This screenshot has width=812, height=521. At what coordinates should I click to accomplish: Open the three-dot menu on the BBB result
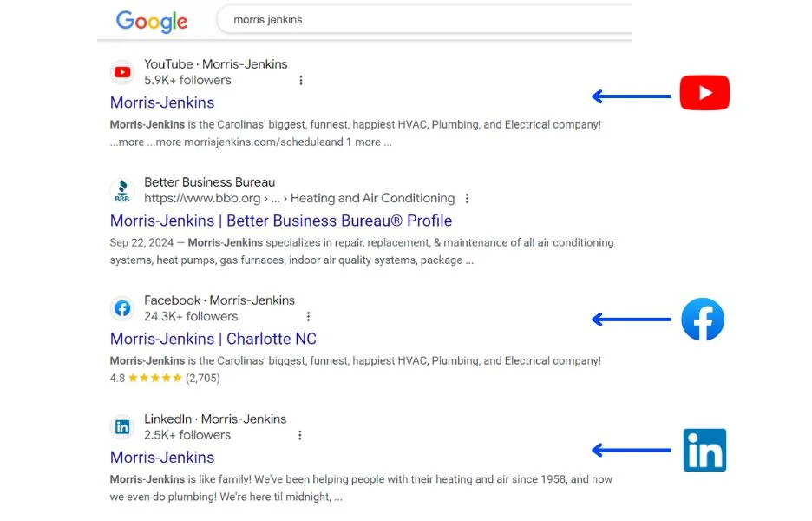tap(468, 198)
